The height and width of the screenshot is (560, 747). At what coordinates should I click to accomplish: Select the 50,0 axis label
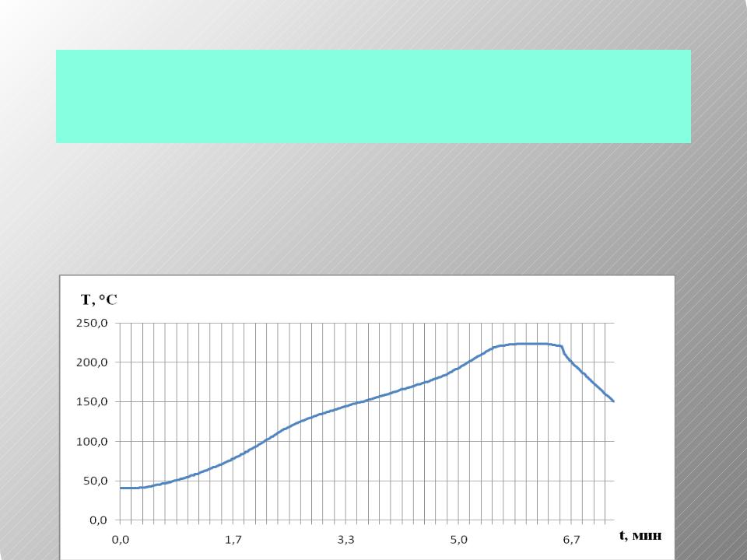tap(95, 481)
